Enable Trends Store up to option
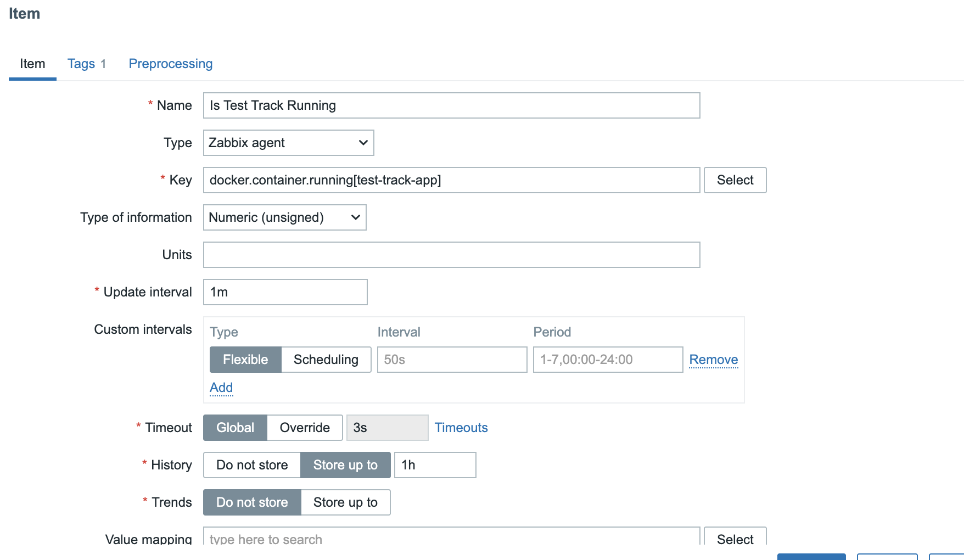The image size is (964, 560). coord(345,502)
